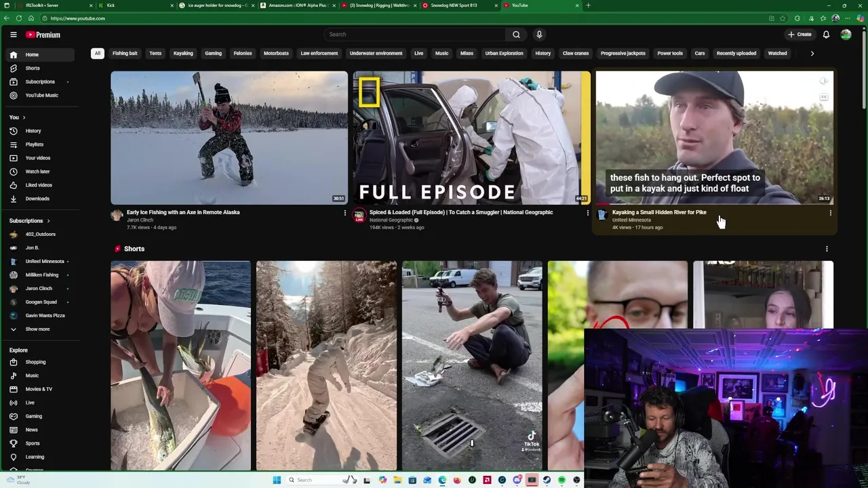Open Gavin Wants Pizza subscription
This screenshot has height=488, width=868.
(x=41, y=316)
